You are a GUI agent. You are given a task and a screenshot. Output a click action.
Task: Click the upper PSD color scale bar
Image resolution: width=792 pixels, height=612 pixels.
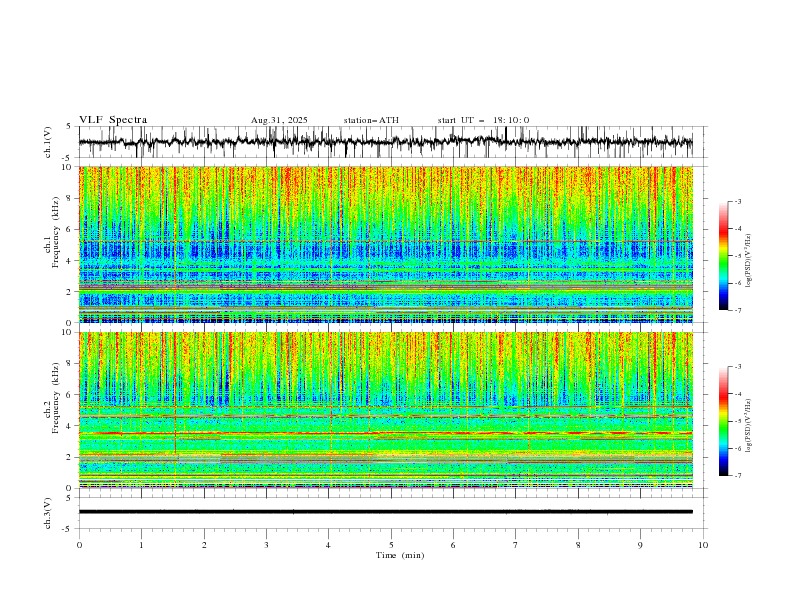click(x=723, y=256)
